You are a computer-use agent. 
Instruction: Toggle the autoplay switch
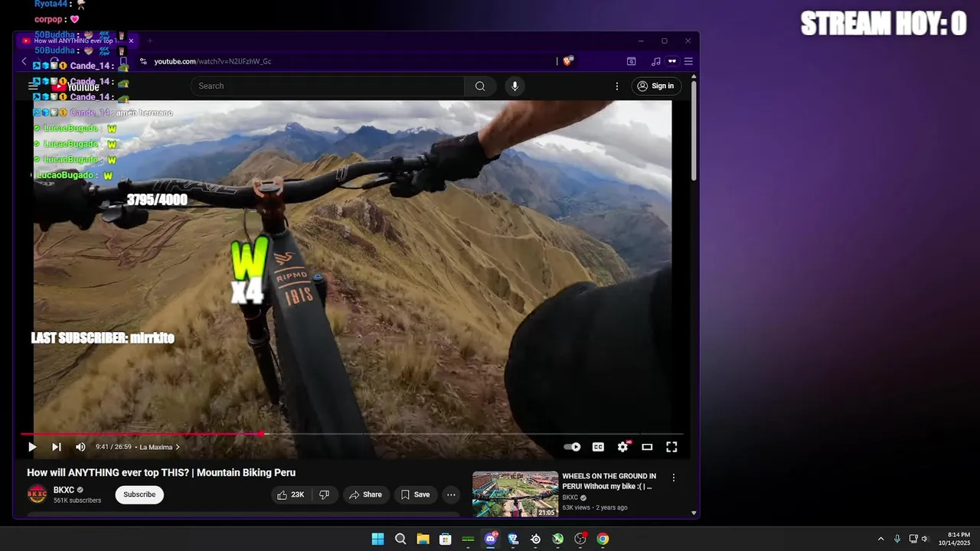572,447
